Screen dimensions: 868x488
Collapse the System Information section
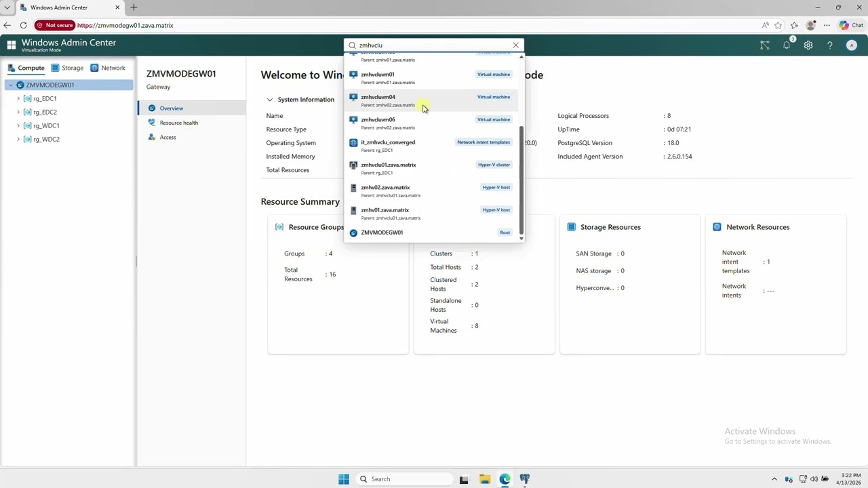pos(270,100)
